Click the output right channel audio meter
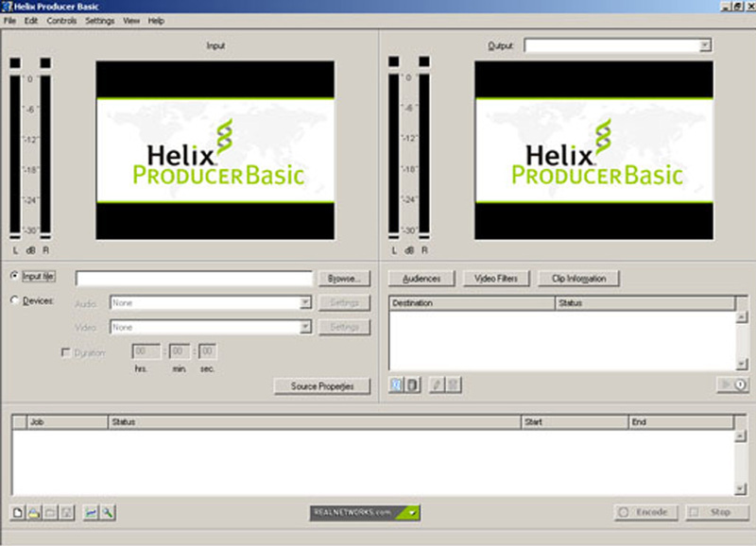The height and width of the screenshot is (546, 756). (424, 147)
